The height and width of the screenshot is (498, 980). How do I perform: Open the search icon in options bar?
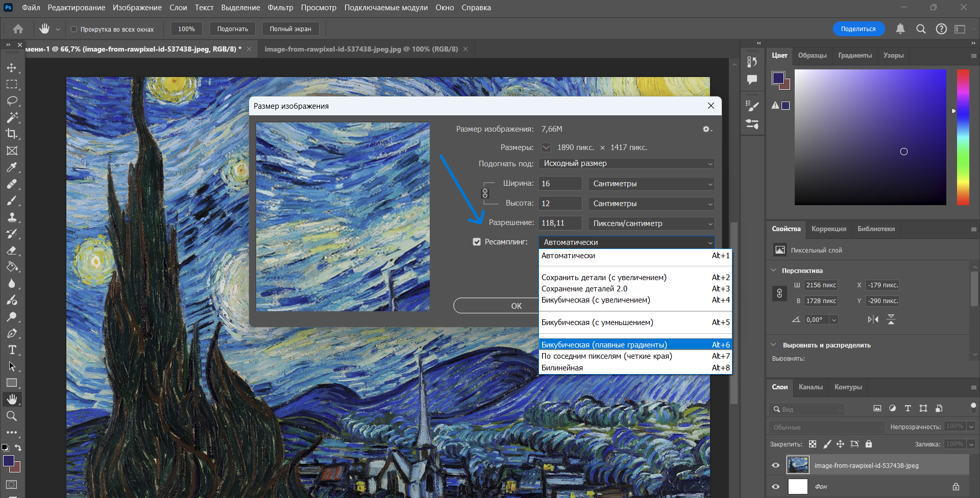point(921,29)
